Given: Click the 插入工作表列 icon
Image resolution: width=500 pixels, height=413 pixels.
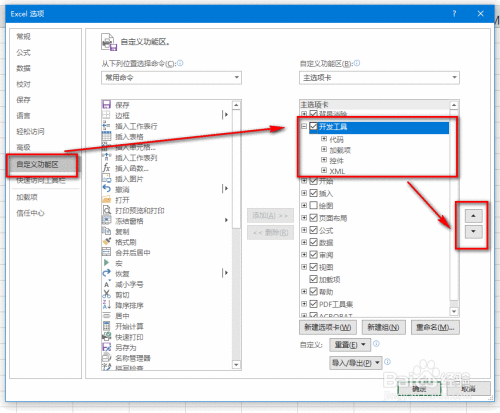Looking at the screenshot, I should point(106,157).
